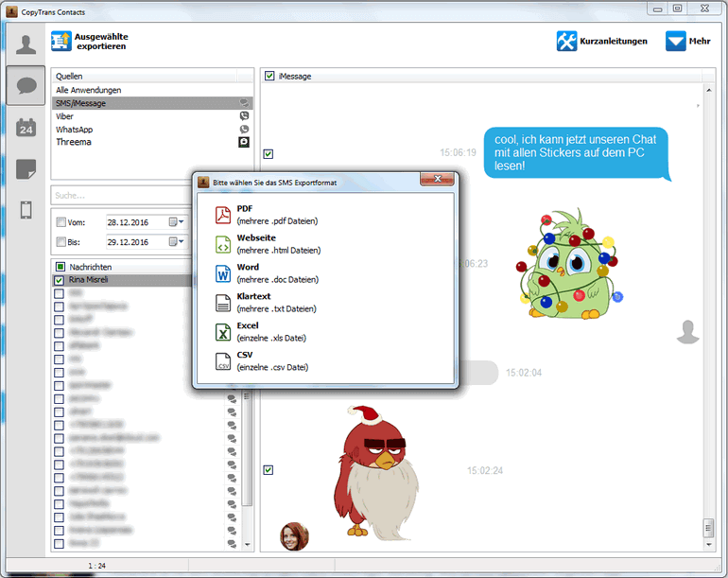Open the Contacts section in sidebar
728x578 pixels.
point(26,44)
